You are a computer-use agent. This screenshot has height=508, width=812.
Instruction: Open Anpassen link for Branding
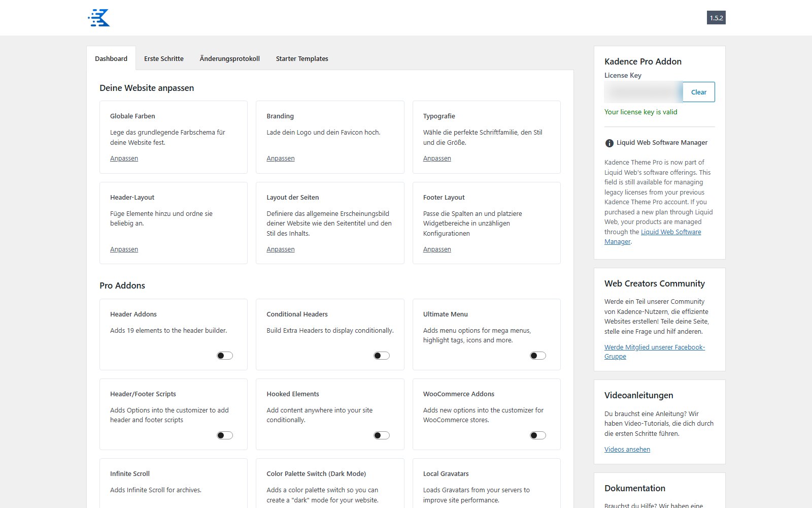click(281, 158)
